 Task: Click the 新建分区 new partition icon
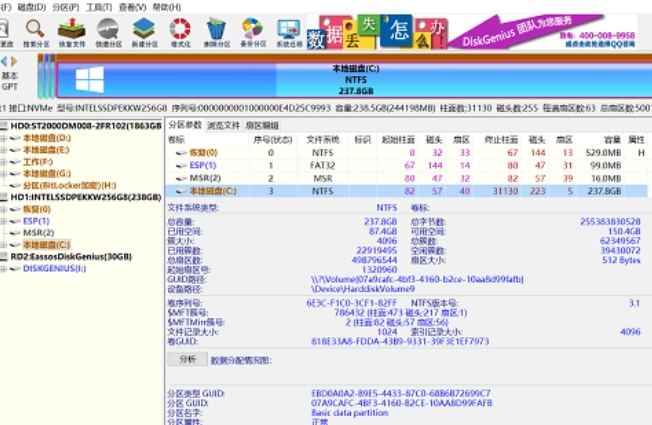pyautogui.click(x=144, y=32)
